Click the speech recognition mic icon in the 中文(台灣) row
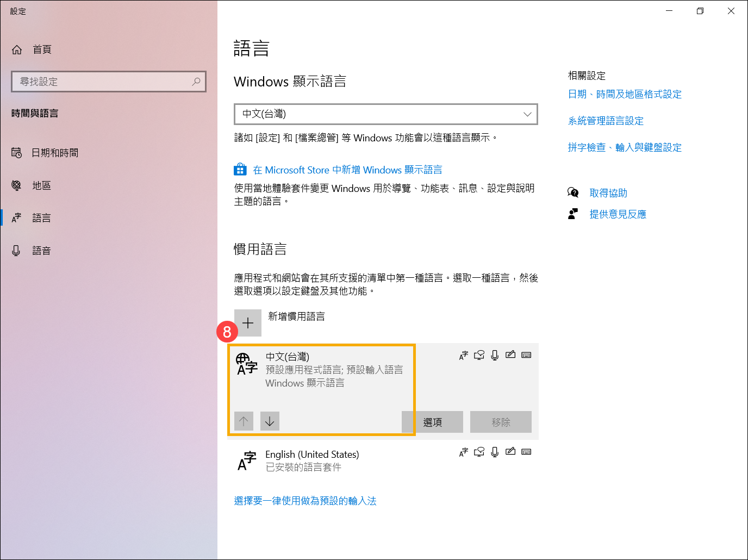 click(495, 355)
